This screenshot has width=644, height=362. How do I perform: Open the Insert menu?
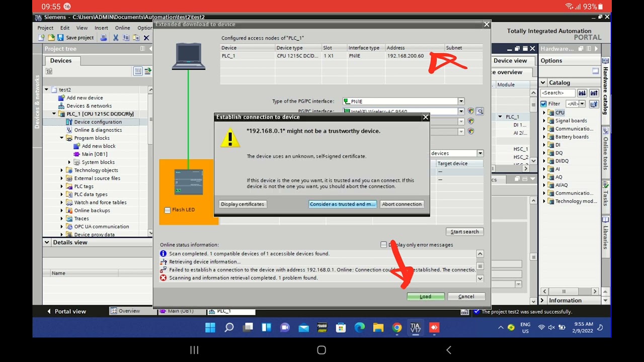click(x=101, y=28)
